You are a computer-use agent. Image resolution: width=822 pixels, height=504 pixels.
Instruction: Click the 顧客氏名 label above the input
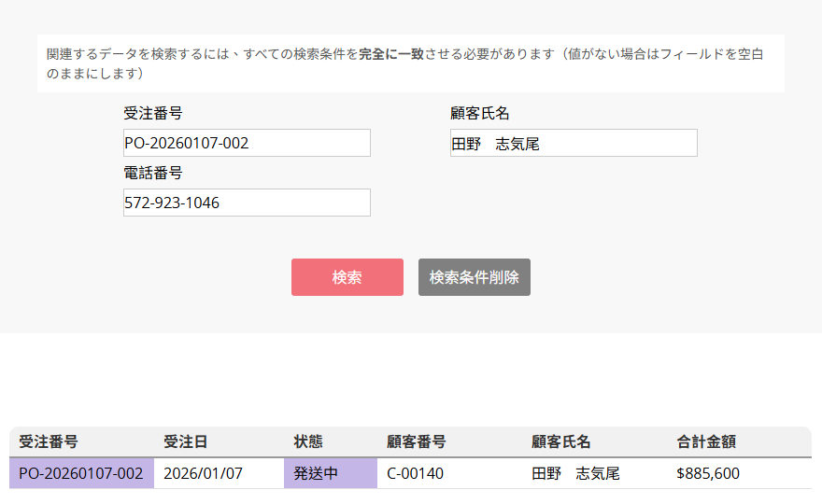[x=479, y=113]
